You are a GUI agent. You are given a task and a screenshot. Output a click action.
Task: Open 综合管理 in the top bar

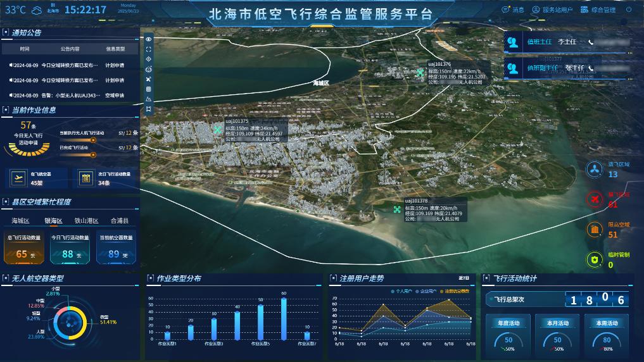(598, 10)
